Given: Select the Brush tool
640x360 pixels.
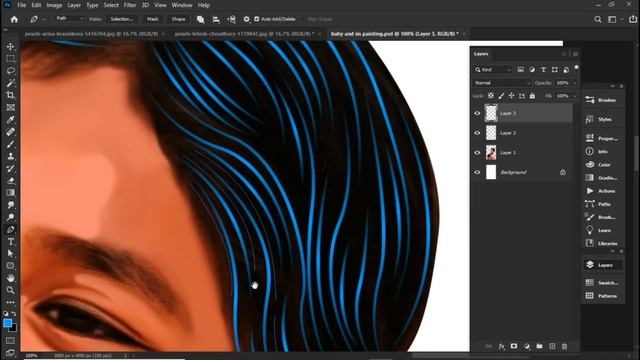Looking at the screenshot, I should tap(11, 144).
